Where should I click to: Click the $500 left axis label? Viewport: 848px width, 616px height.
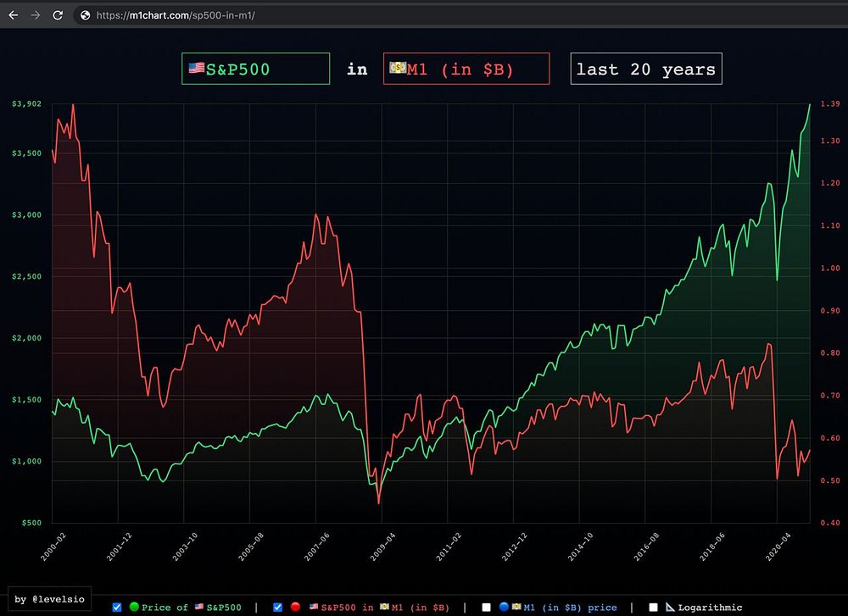pyautogui.click(x=31, y=523)
